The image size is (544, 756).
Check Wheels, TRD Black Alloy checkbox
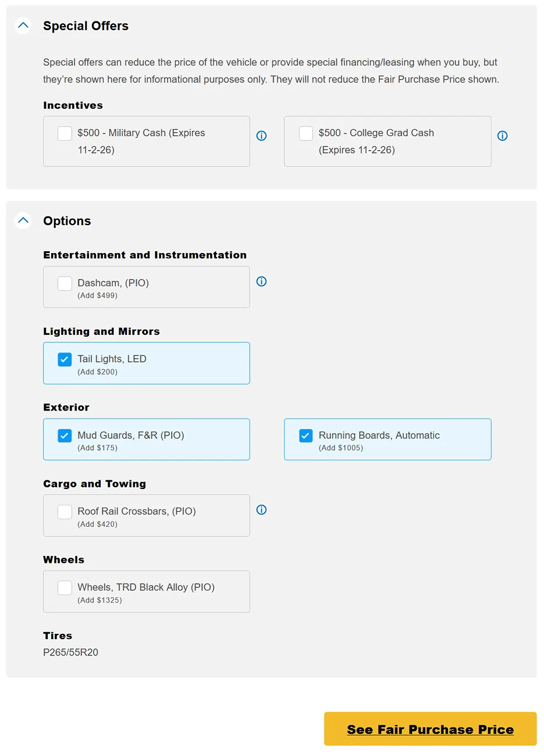point(65,588)
